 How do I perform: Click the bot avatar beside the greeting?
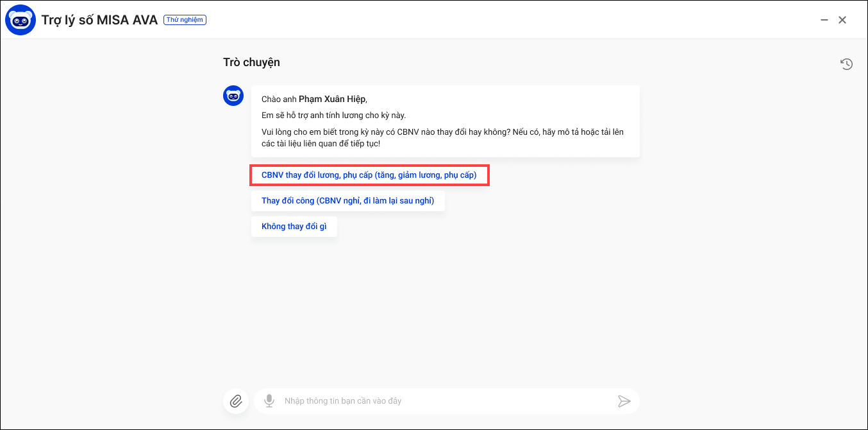233,96
